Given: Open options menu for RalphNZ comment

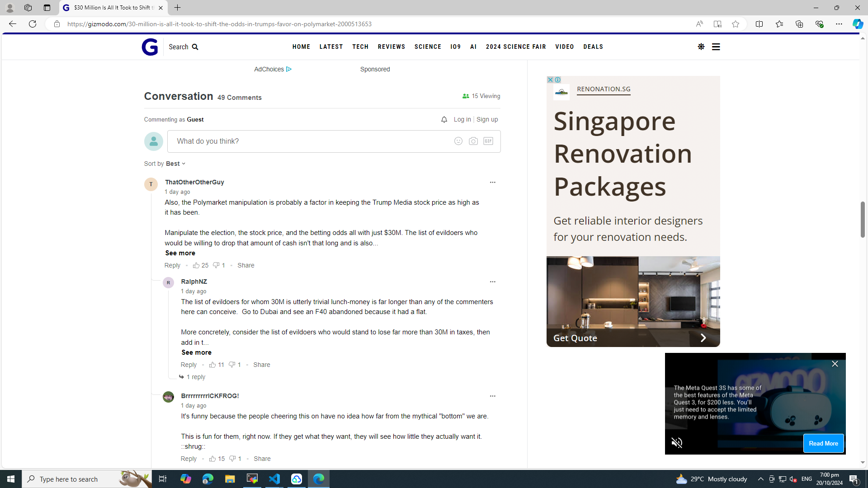Looking at the screenshot, I should (492, 282).
